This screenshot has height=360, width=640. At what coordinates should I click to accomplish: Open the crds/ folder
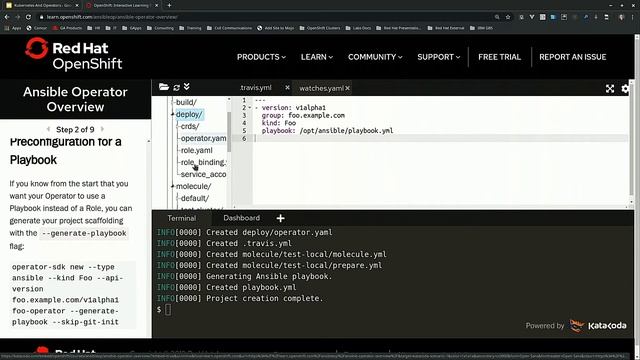[x=190, y=126]
